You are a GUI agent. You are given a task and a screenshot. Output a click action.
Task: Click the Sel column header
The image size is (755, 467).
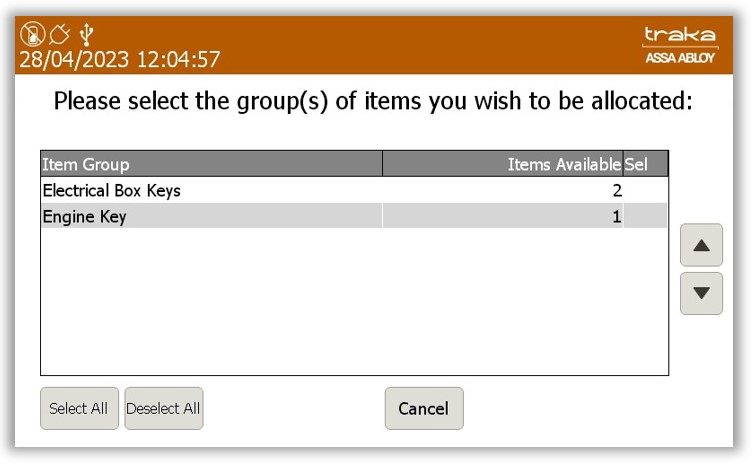(645, 164)
